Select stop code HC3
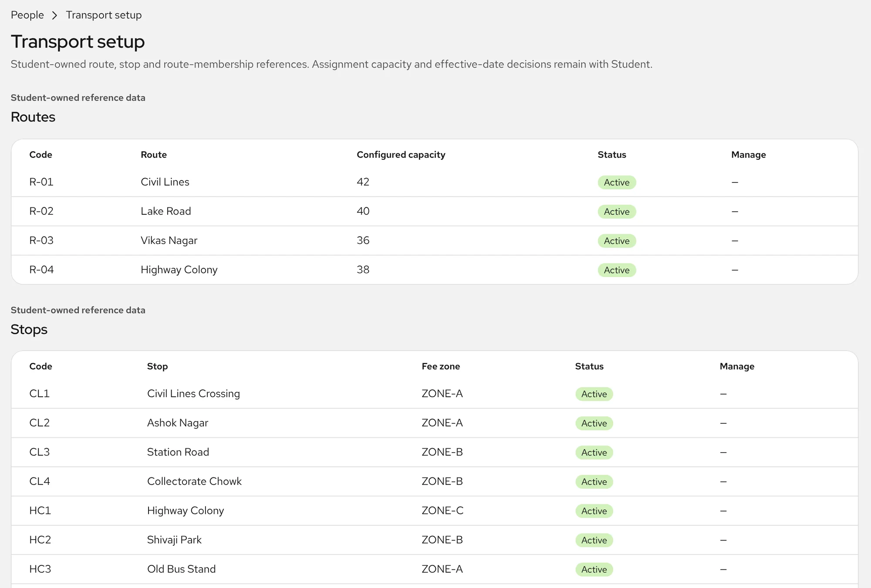This screenshot has width=871, height=588. [x=40, y=568]
